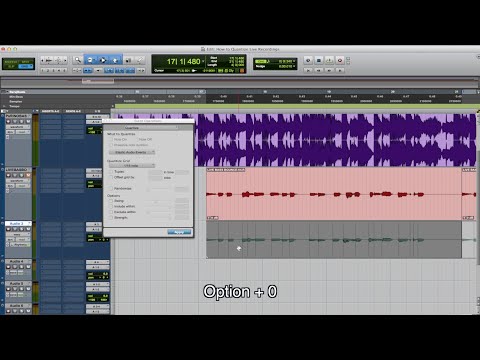The width and height of the screenshot is (480, 360).
Task: Enable the Include within checkbox
Action: pos(111,206)
